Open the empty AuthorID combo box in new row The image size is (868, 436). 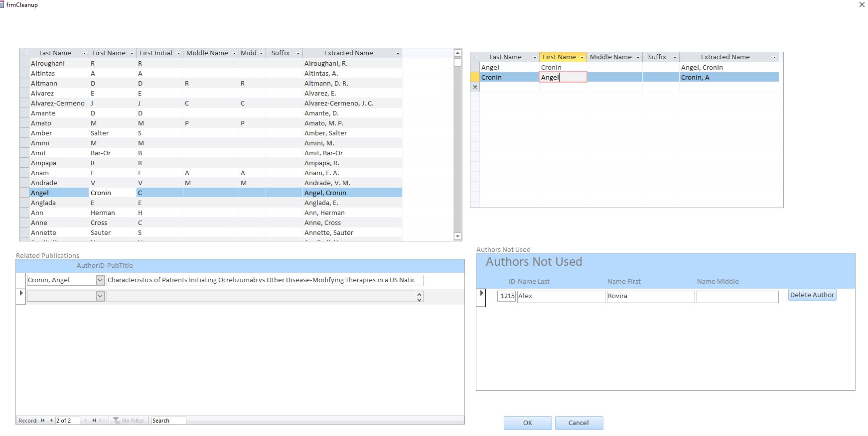point(100,296)
